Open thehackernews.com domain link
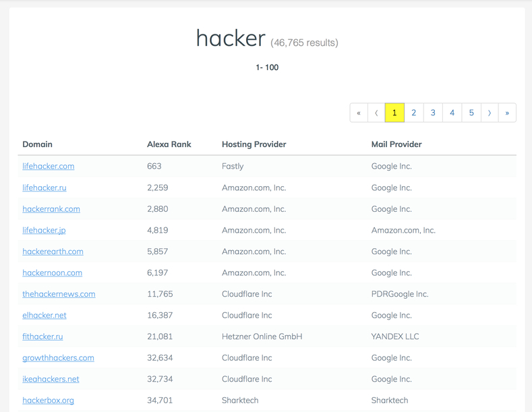532x412 pixels. tap(59, 294)
